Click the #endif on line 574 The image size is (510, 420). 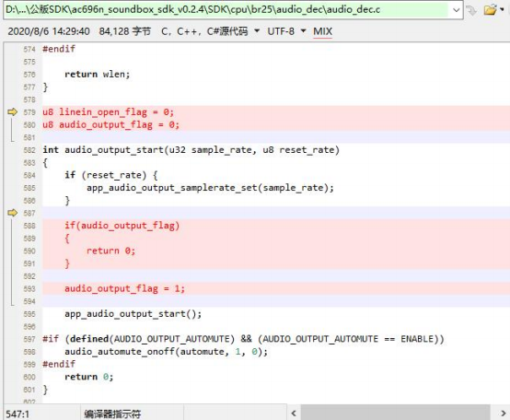pyautogui.click(x=59, y=49)
